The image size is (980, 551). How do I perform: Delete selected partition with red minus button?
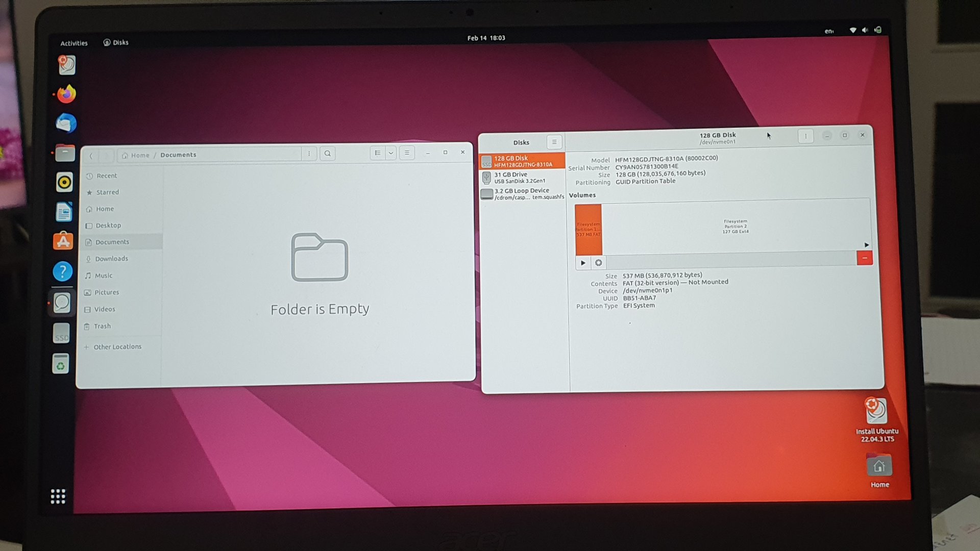[x=864, y=258]
